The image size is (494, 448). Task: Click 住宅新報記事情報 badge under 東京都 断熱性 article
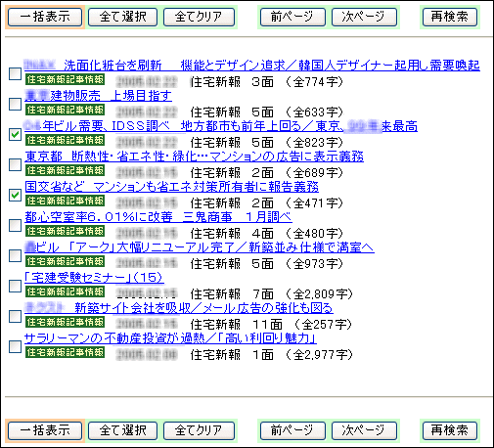[65, 170]
